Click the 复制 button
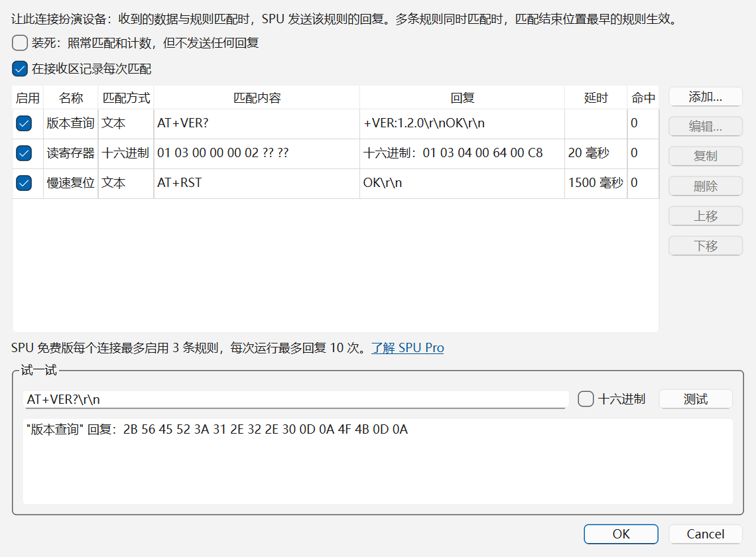Screen dimensions: 756x557 pyautogui.click(x=706, y=156)
